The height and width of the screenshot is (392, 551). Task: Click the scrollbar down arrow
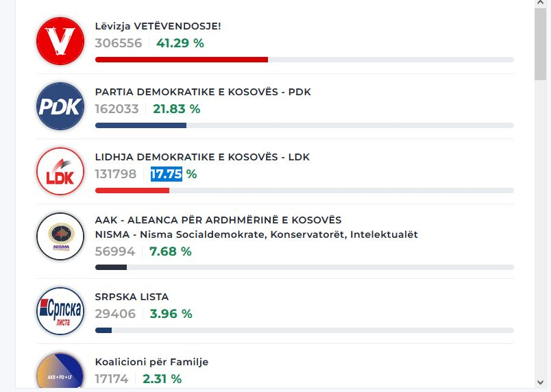(x=540, y=382)
